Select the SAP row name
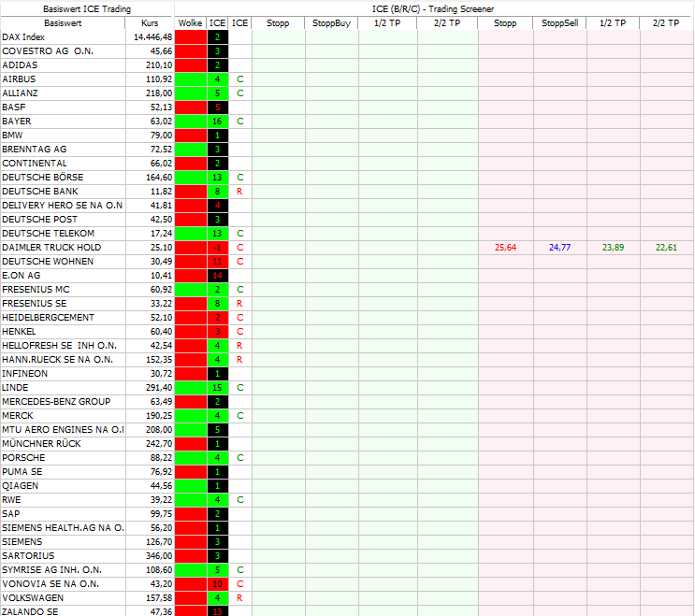Viewport: 695px width, 616px height. [10, 514]
